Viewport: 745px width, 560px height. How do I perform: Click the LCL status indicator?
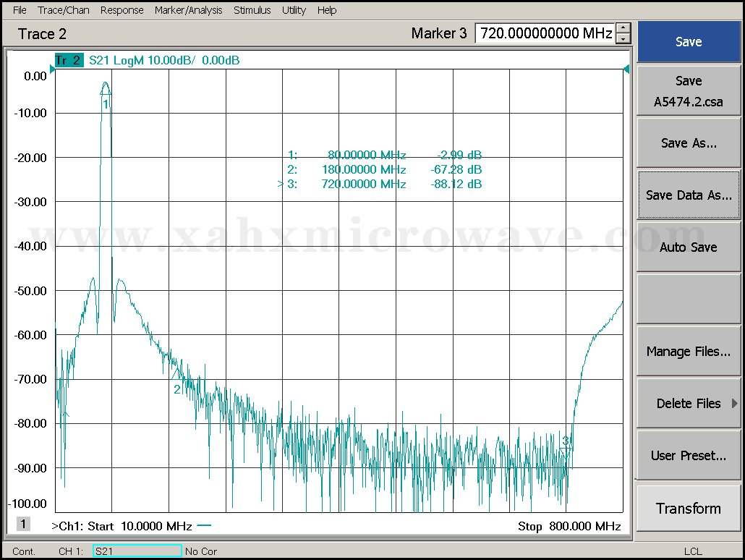click(693, 551)
